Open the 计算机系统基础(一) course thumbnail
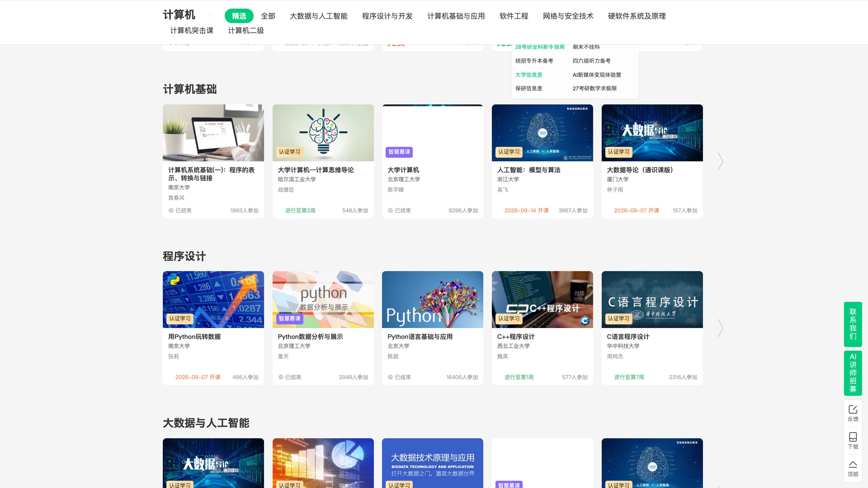The width and height of the screenshot is (868, 488). pyautogui.click(x=213, y=133)
